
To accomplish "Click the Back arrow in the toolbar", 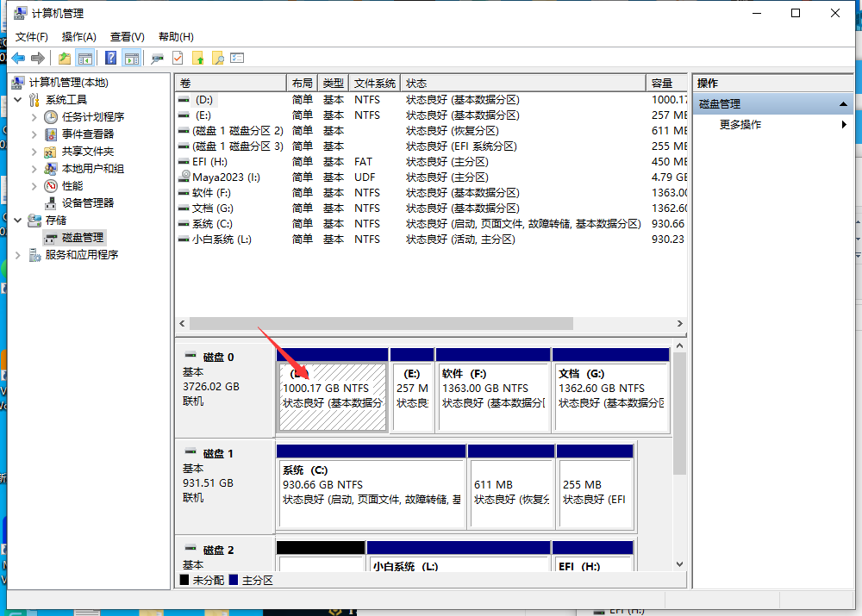I will pyautogui.click(x=18, y=58).
